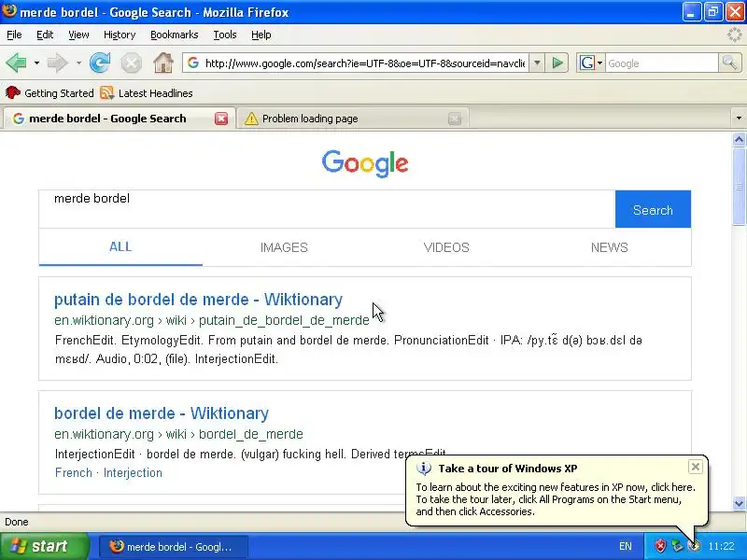Close the merde bordel Google Search tab

(221, 119)
